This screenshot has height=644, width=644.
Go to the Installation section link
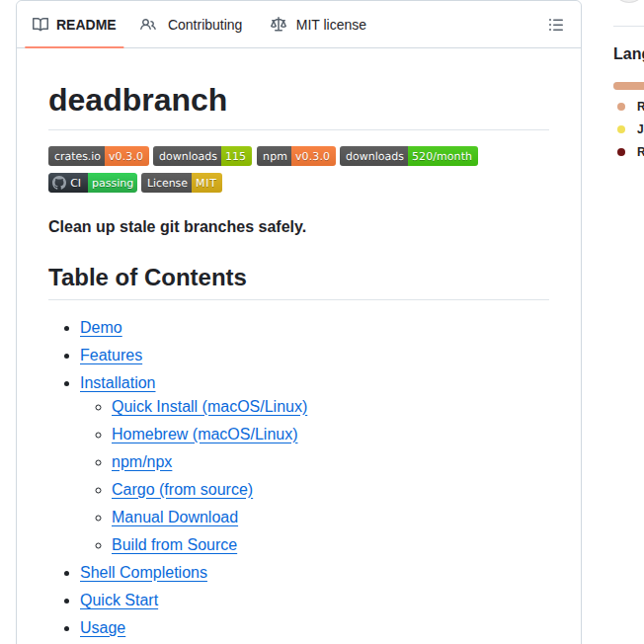(x=118, y=383)
